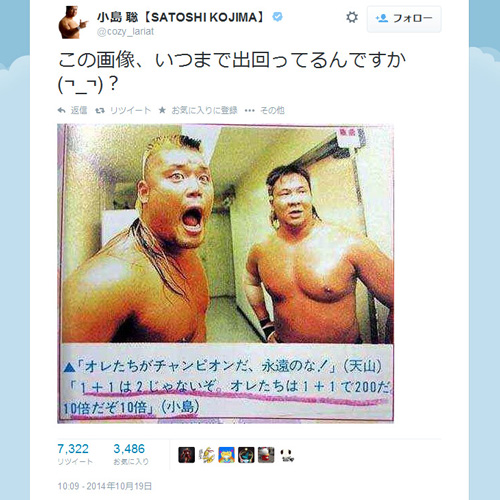Open the tweet author's profile avatar

73,22
